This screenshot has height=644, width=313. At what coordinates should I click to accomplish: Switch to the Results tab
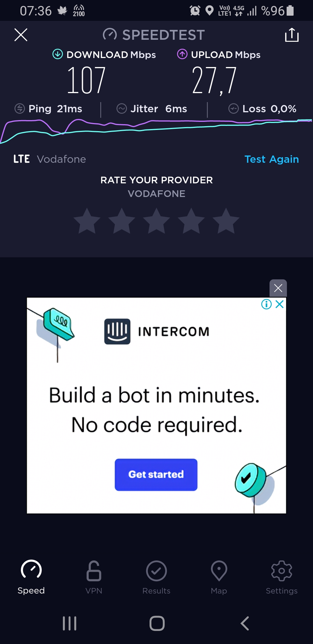tap(156, 577)
